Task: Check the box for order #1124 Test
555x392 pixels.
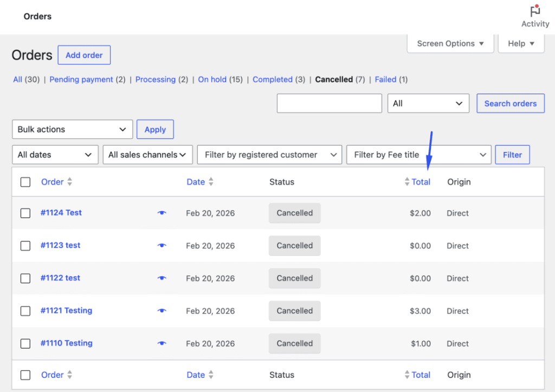Action: coord(25,213)
